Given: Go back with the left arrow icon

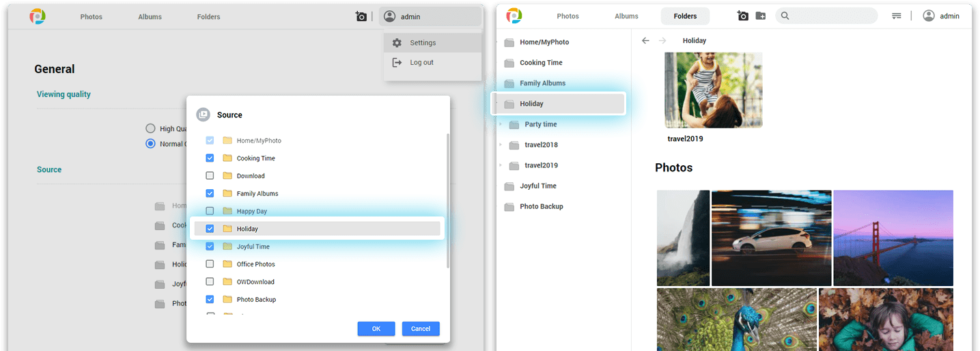Looking at the screenshot, I should 645,41.
